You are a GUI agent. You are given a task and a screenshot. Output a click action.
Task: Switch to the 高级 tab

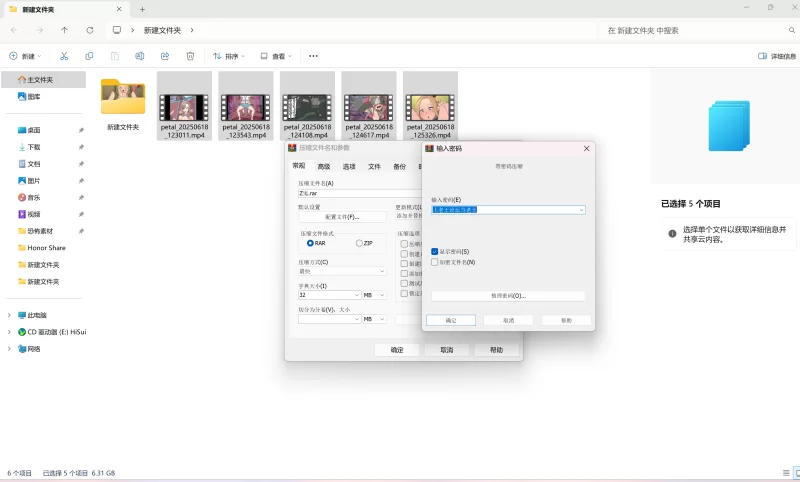[323, 166]
